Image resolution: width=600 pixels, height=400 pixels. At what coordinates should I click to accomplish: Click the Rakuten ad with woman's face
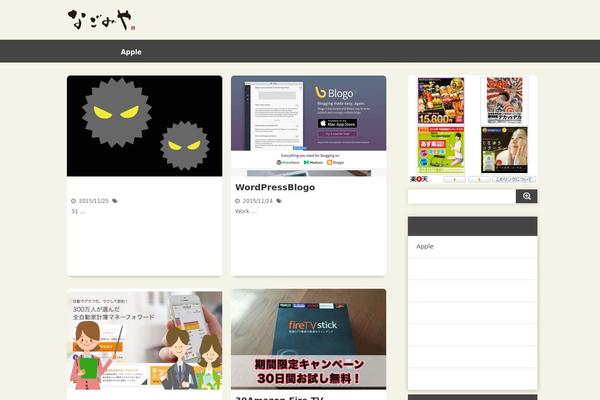point(504,150)
